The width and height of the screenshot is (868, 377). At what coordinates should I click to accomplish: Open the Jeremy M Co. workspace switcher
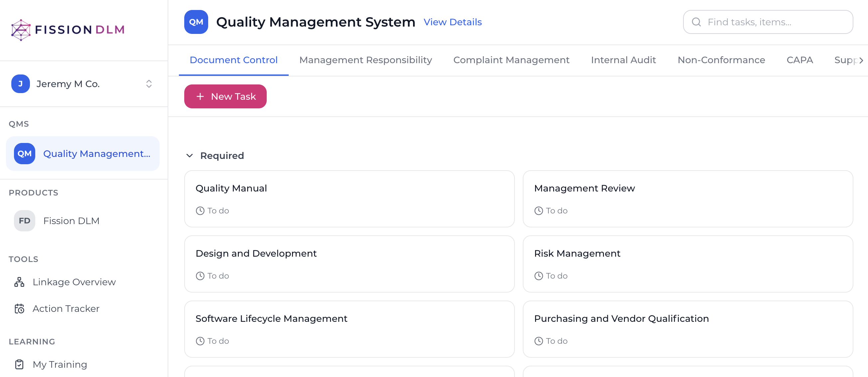coord(149,83)
